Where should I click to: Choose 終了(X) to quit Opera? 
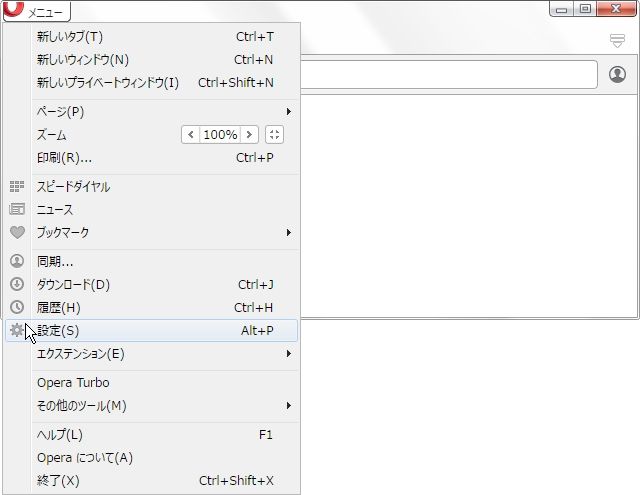pos(152,481)
